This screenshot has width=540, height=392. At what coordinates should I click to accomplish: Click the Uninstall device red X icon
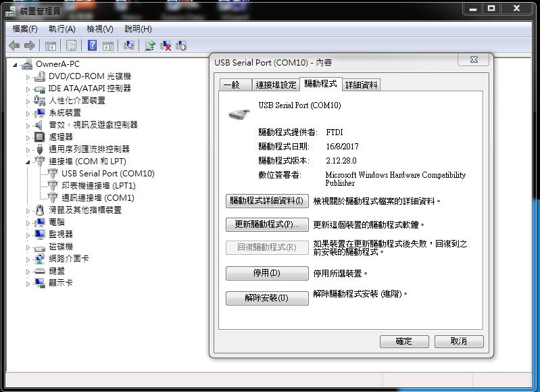pos(166,45)
